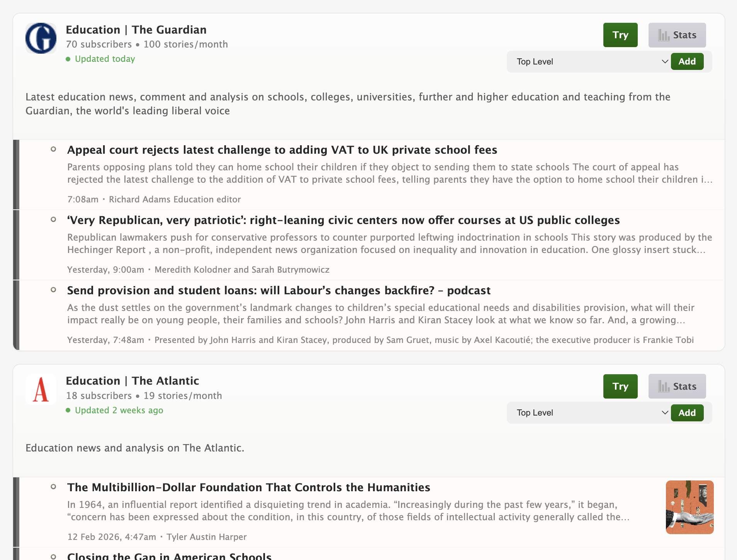Image resolution: width=737 pixels, height=560 pixels.
Task: Open the Education | The Atlantic title
Action: 132,381
